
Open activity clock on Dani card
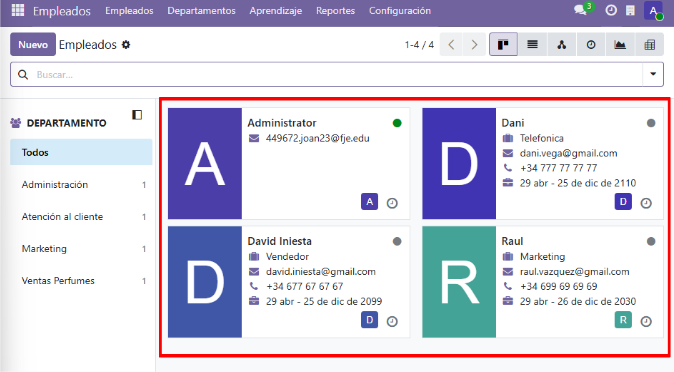[646, 203]
